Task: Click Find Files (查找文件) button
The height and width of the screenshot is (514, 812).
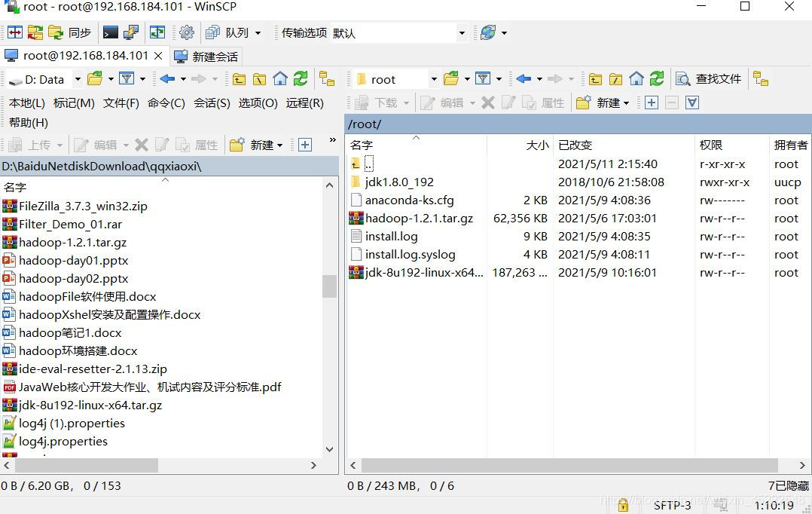Action: pos(709,78)
